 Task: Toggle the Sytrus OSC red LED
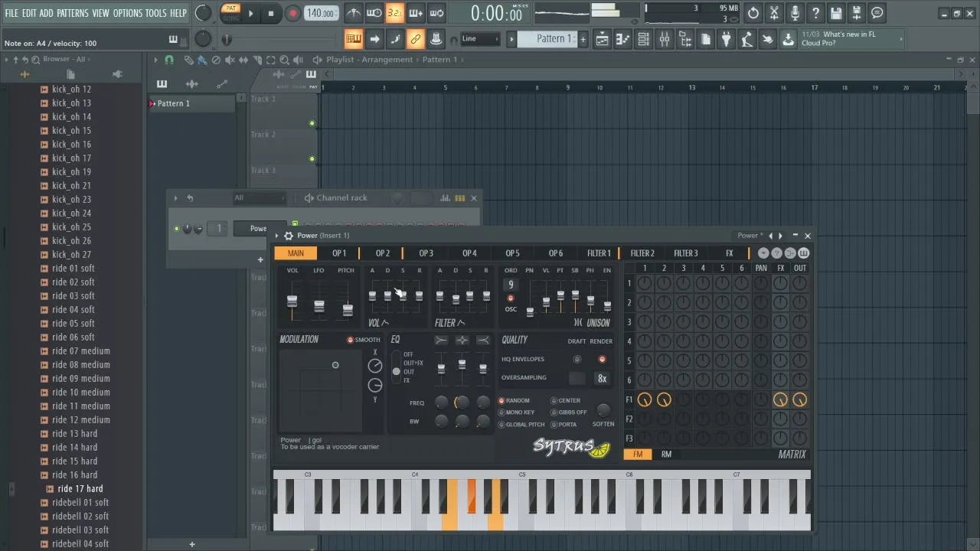click(511, 298)
